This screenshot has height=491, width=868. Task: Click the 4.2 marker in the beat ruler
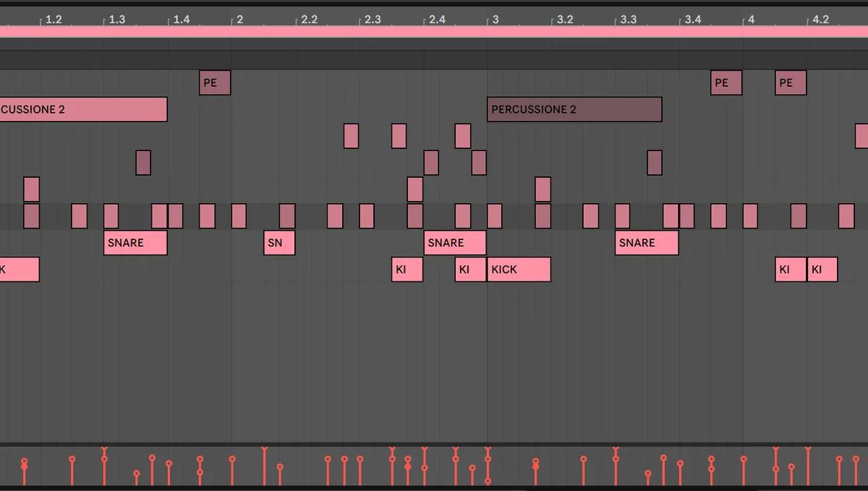coord(820,20)
